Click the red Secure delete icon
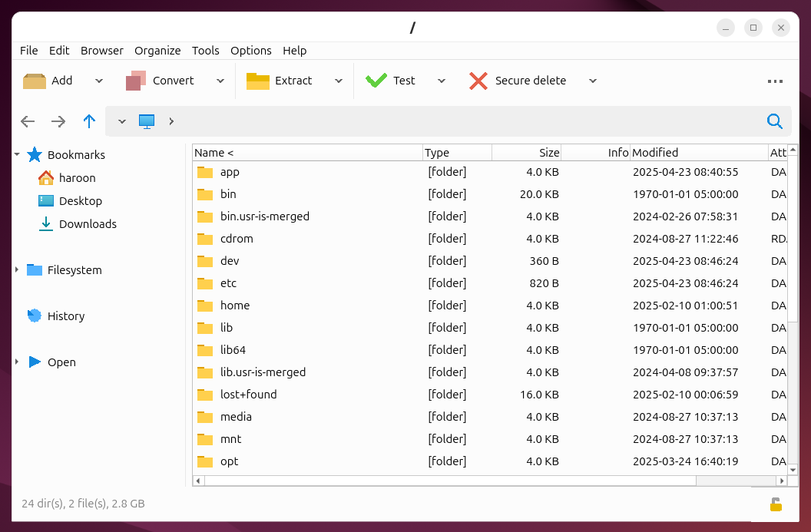The width and height of the screenshot is (811, 532). pyautogui.click(x=478, y=81)
